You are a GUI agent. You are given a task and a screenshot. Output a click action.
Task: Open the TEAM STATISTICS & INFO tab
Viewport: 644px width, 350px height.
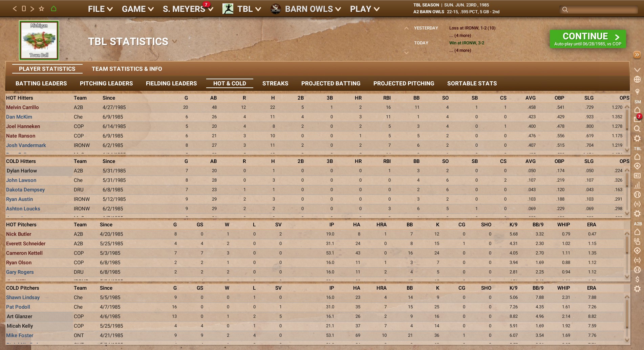[127, 69]
